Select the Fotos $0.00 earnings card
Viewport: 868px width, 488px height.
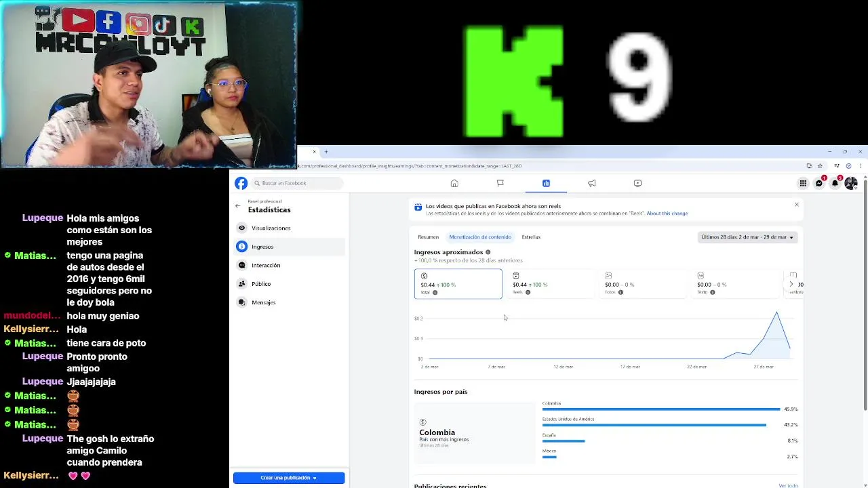tap(643, 284)
